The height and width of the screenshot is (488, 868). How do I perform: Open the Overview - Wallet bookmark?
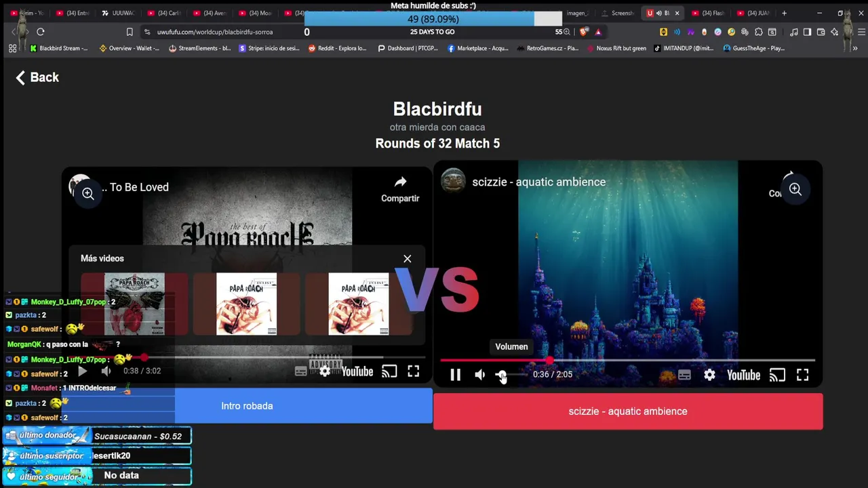click(129, 48)
